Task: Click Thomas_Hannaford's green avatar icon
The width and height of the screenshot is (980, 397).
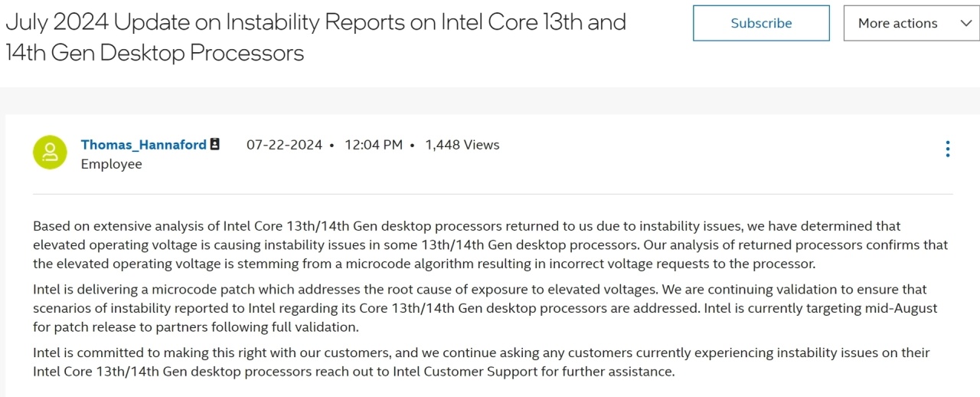Action: pyautogui.click(x=50, y=153)
